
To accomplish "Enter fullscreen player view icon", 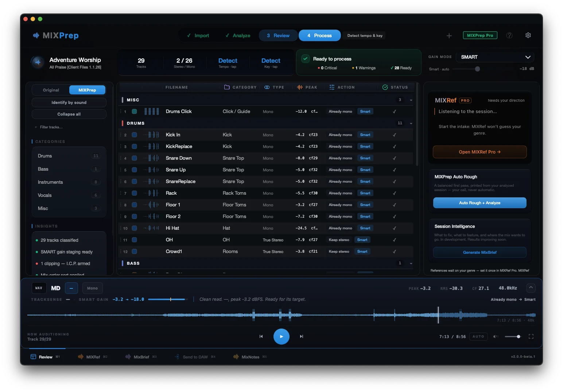I will pyautogui.click(x=531, y=337).
